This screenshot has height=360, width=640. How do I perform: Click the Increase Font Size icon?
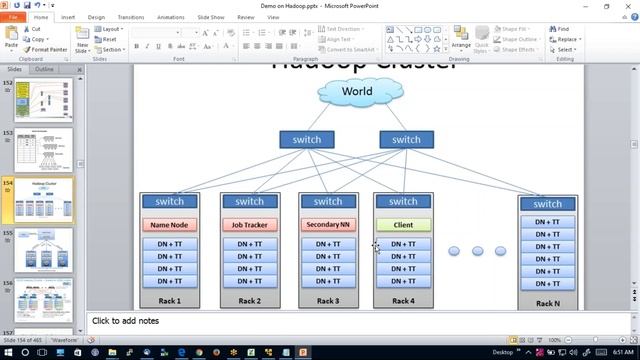[205, 33]
